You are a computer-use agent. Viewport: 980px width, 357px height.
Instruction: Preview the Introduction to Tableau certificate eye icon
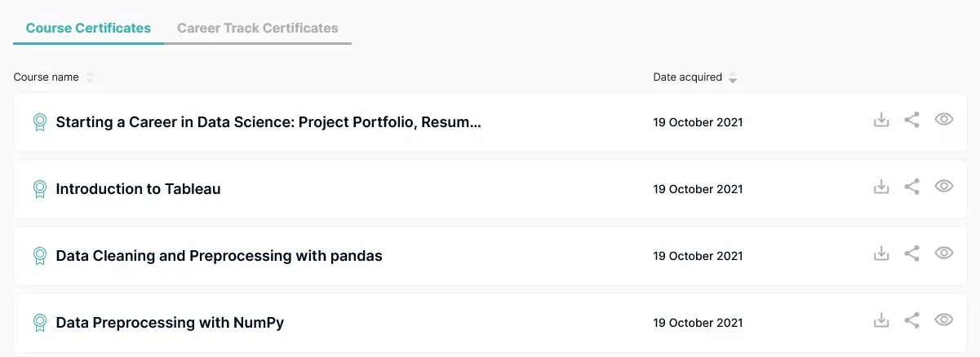[x=944, y=187]
